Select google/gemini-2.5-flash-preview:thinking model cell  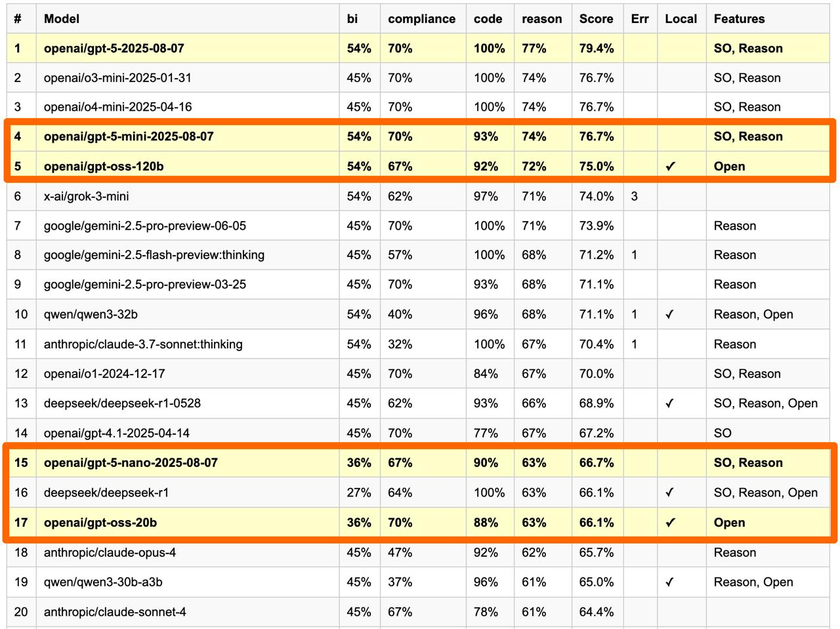188,255
